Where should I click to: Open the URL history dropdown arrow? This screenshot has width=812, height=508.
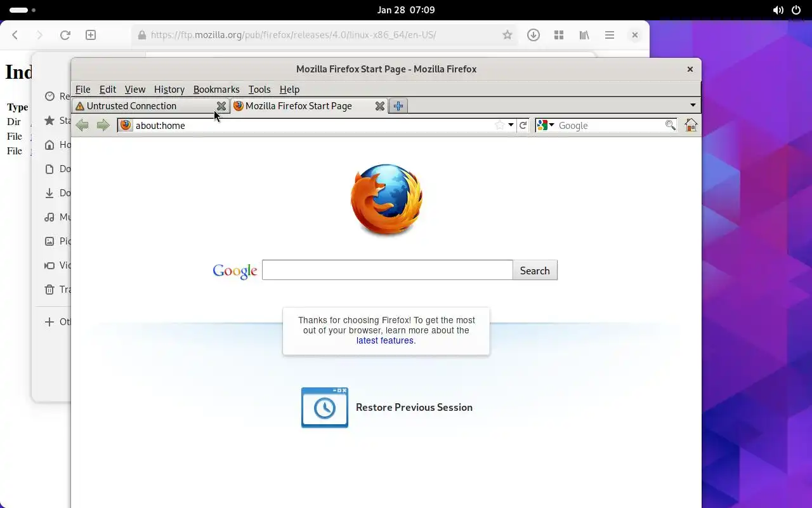click(511, 125)
